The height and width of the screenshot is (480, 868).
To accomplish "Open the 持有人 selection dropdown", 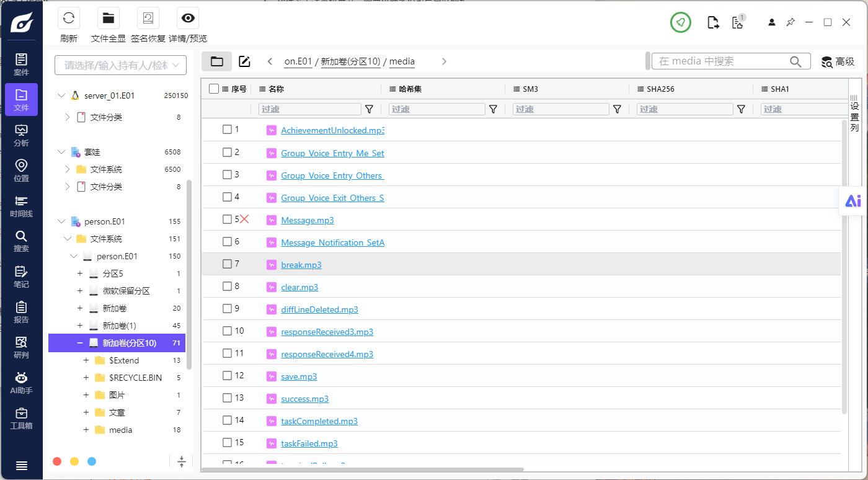I will pos(120,65).
